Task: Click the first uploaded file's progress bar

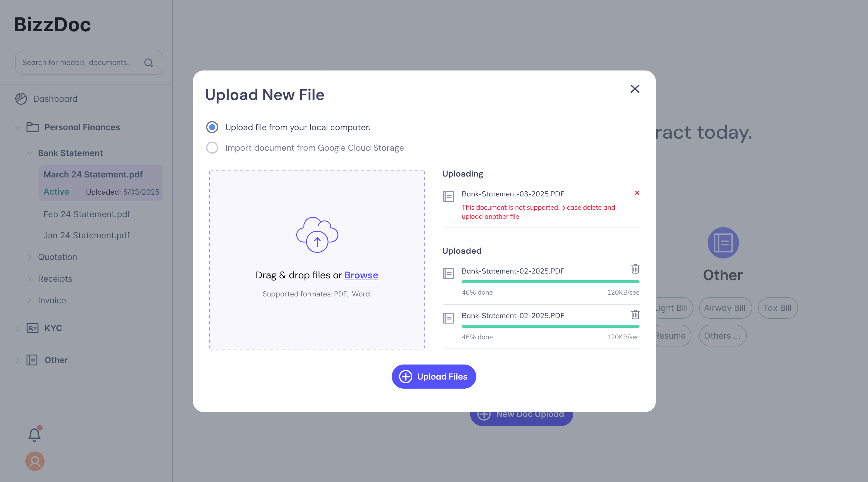Action: point(550,282)
